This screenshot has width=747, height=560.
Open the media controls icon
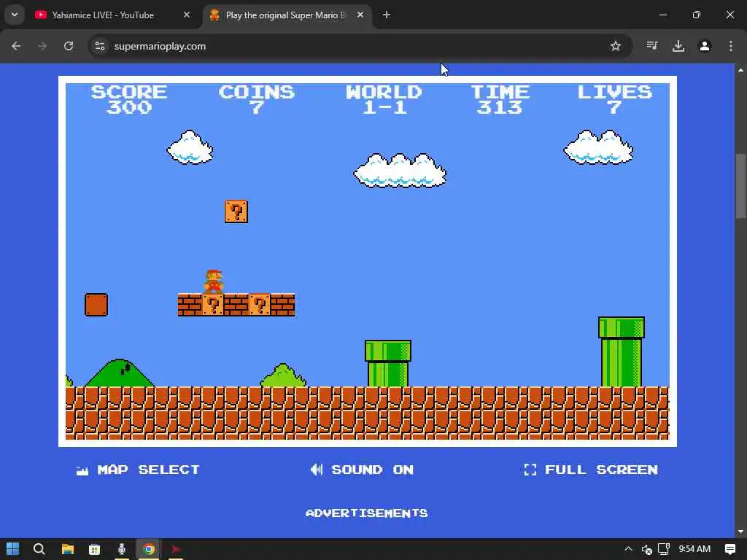[652, 46]
